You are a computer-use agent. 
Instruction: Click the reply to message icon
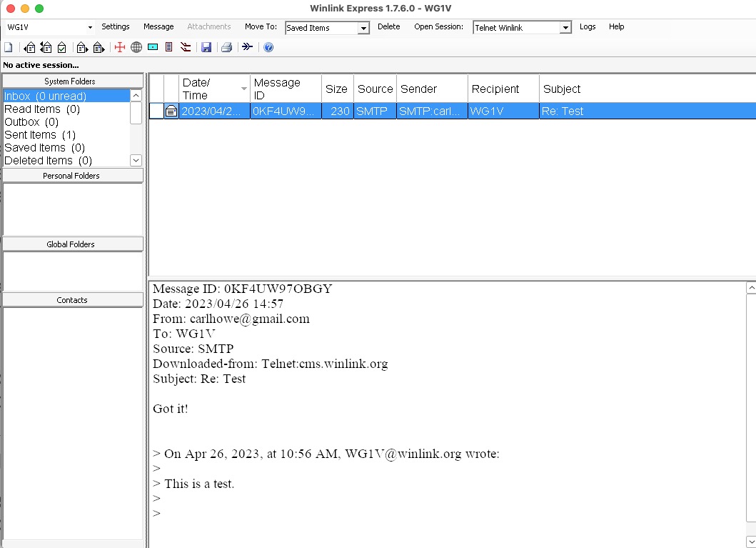pos(29,48)
